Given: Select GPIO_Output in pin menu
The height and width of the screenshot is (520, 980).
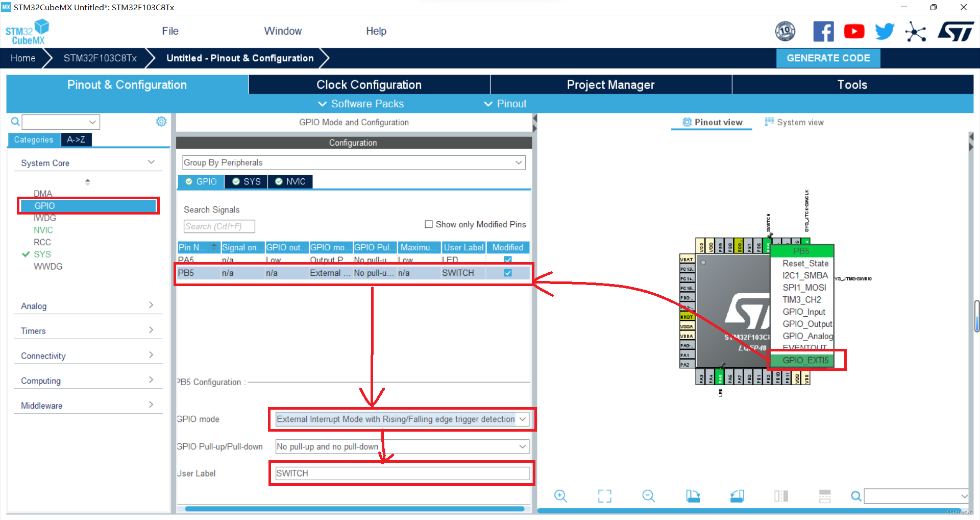Looking at the screenshot, I should click(807, 324).
